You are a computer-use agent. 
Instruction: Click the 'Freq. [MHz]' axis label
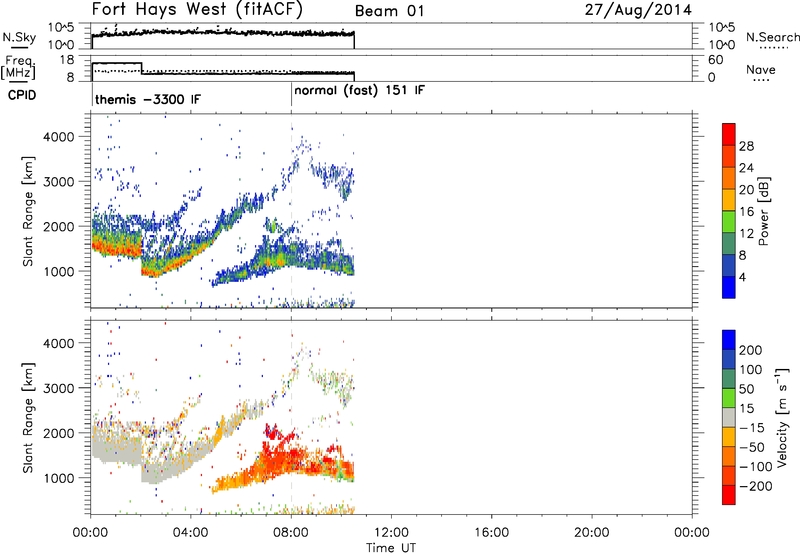19,67
